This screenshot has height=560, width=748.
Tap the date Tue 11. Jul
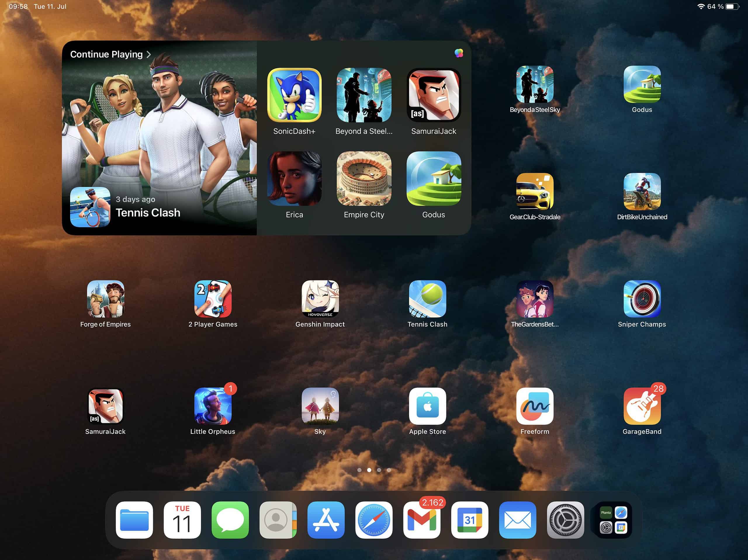pos(50,6)
